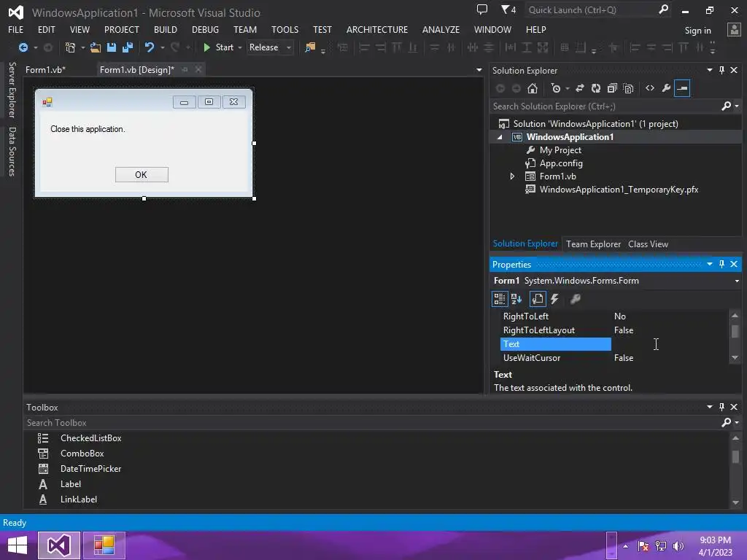Click the Text property value field

(670, 344)
